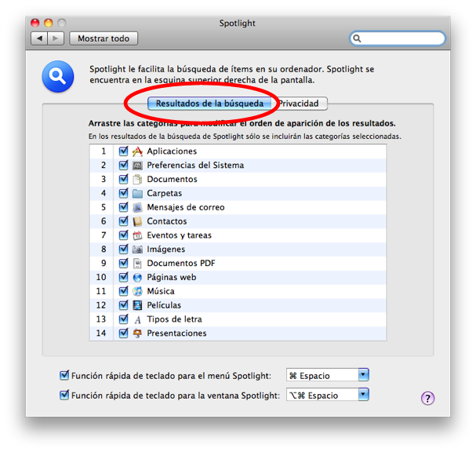Select the Tipos de letra label
476x452 pixels.
tap(175, 319)
